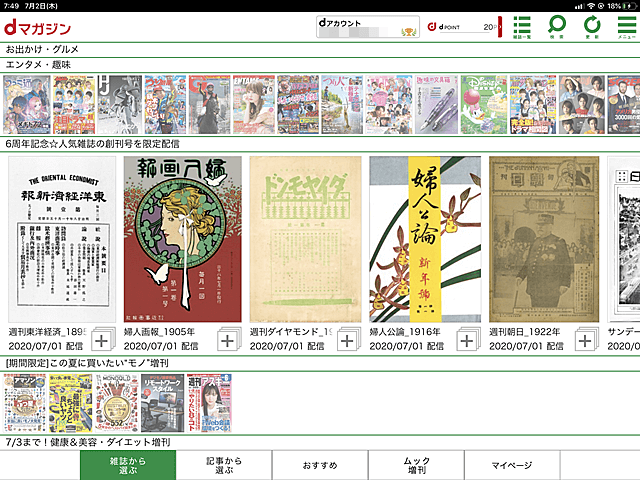This screenshot has height=480, width=640.
Task: Select the 雑誌から選ぶ tab
Action: click(128, 465)
